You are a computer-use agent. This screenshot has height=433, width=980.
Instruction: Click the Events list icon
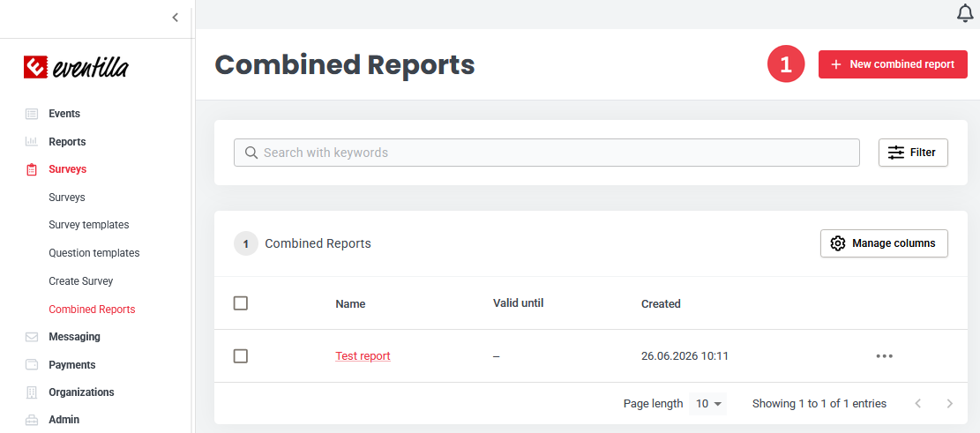pos(31,114)
